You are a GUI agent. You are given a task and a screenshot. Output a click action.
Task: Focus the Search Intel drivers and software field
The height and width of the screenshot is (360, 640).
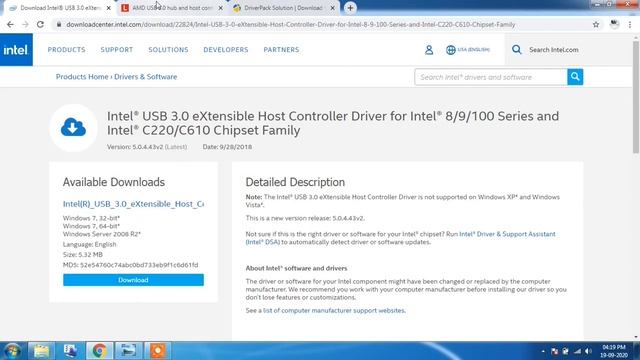(491, 77)
